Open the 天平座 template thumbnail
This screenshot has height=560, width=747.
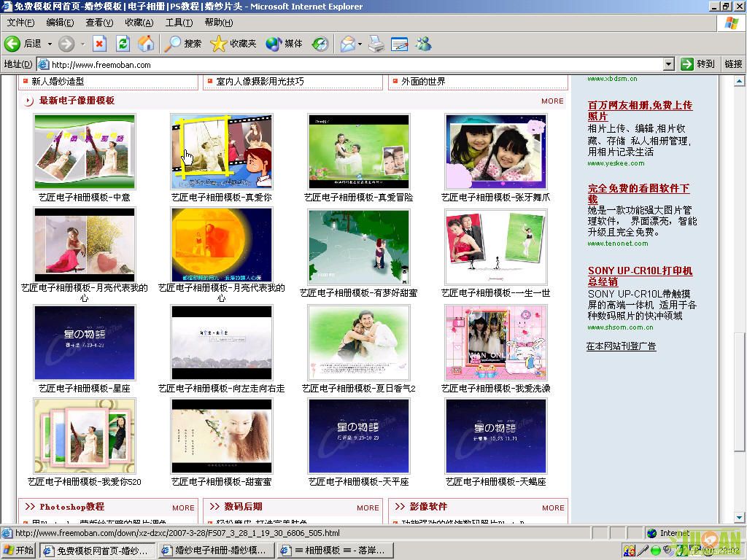[x=359, y=436]
